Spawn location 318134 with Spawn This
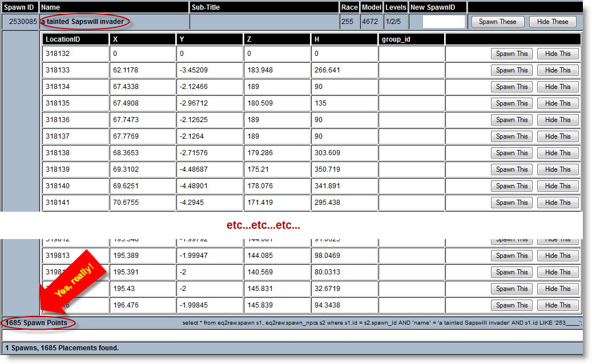The image size is (592, 364). tap(512, 87)
